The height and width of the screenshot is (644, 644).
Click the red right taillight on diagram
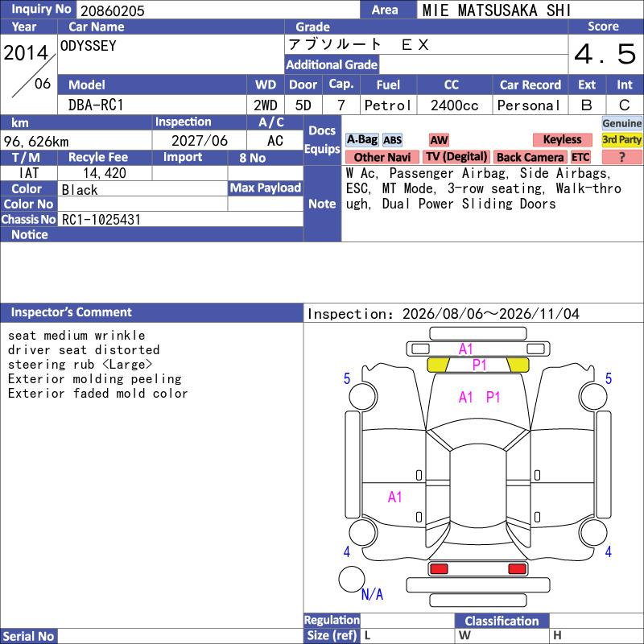pos(517,569)
